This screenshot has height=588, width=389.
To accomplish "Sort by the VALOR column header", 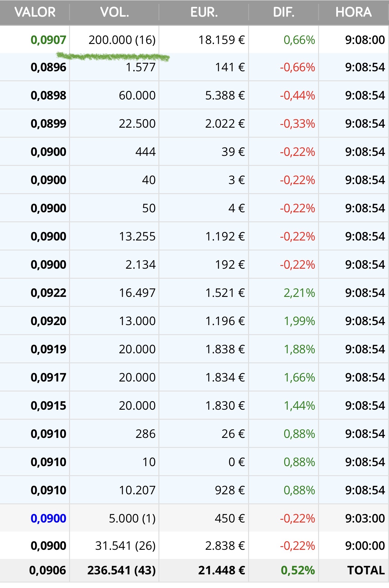I will [35, 12].
